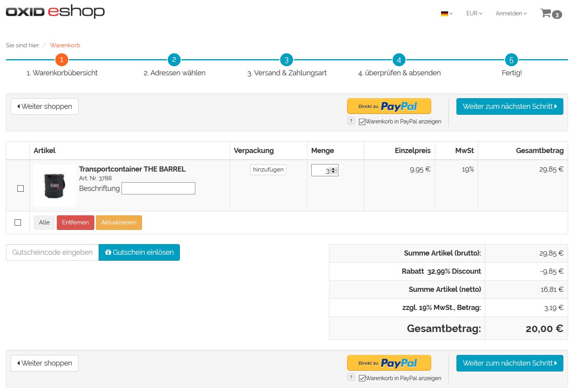
Task: Select the Transportcontainer THE BARREL checkbox
Action: [21, 189]
